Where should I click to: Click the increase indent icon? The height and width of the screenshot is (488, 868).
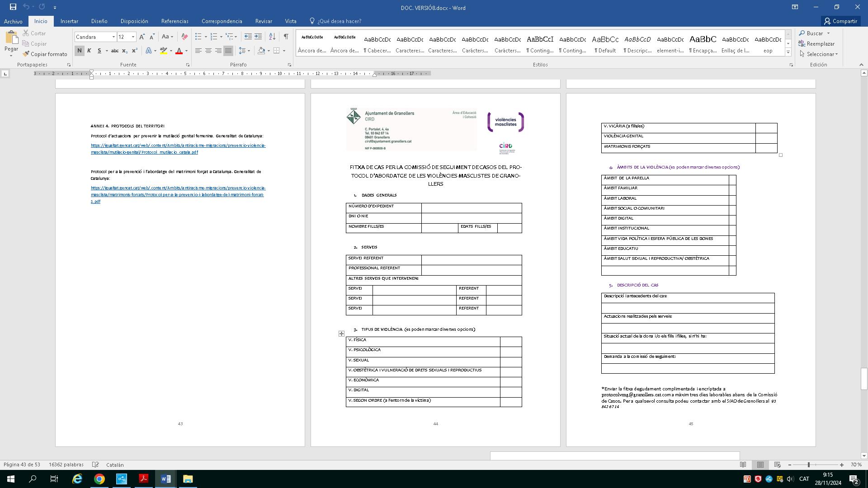tap(258, 37)
